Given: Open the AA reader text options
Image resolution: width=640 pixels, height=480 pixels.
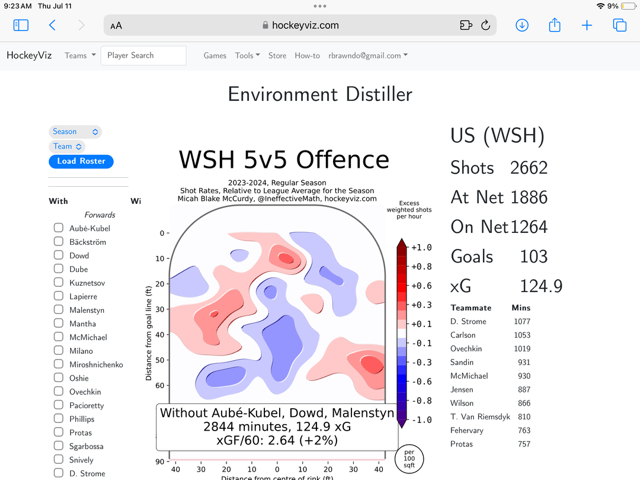Looking at the screenshot, I should pyautogui.click(x=116, y=26).
